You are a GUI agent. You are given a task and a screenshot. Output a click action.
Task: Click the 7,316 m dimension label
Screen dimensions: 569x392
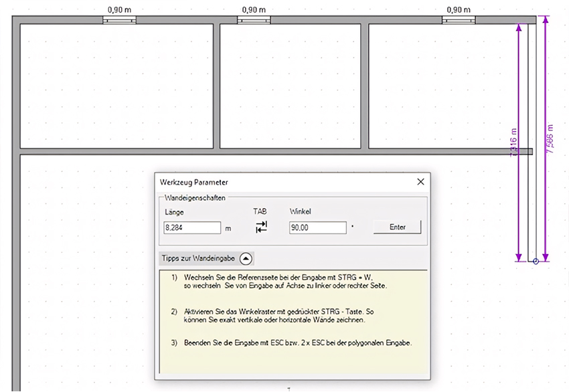coord(513,142)
